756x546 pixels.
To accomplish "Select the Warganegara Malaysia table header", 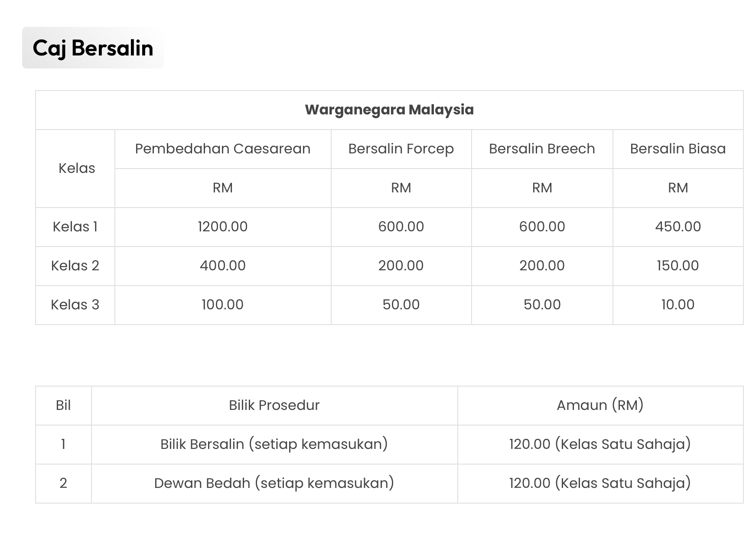I will tap(389, 110).
